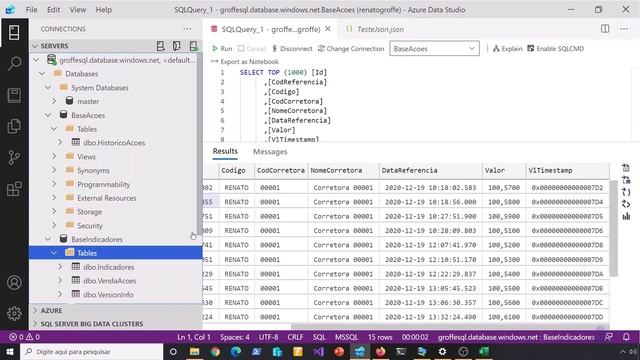Open the Extensions view

[x=14, y=189]
